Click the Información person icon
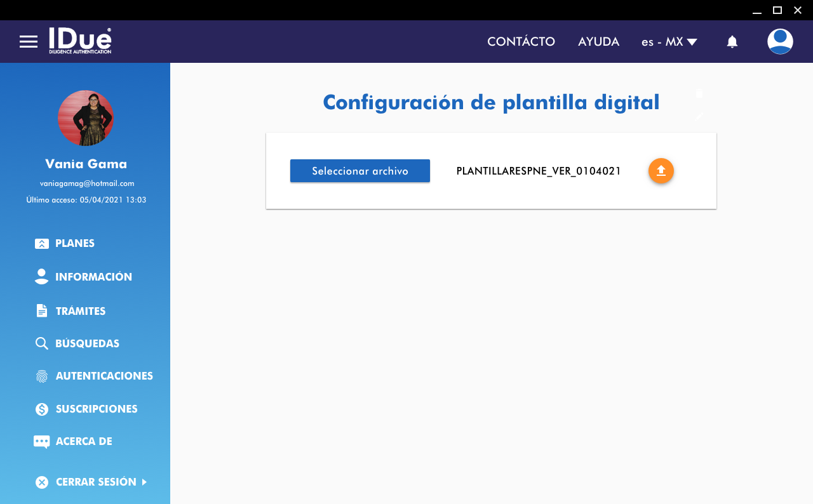The image size is (813, 504). tap(42, 277)
